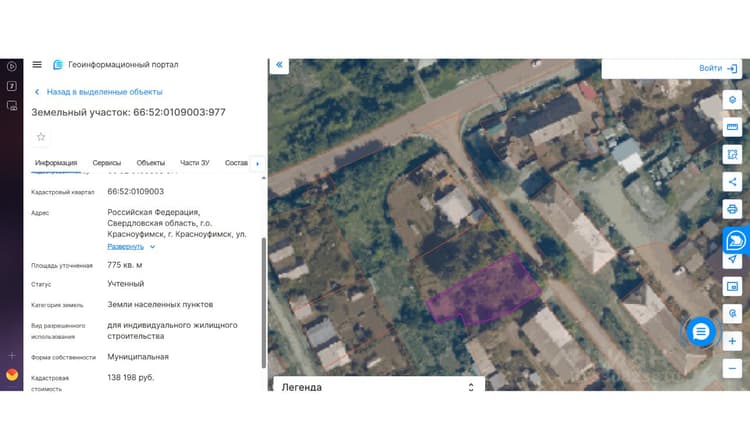Screen dimensions: 750x422
Task: Open the round chat support button
Action: [x=700, y=332]
